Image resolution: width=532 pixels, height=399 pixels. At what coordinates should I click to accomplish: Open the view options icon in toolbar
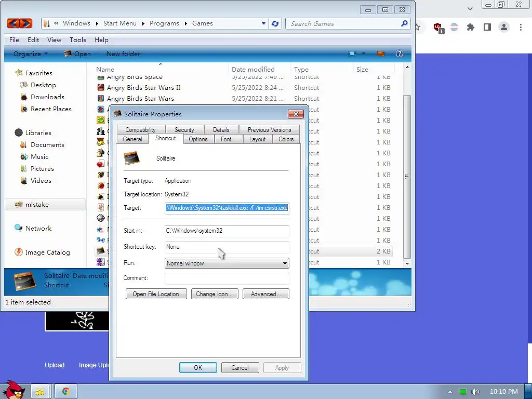click(x=352, y=54)
